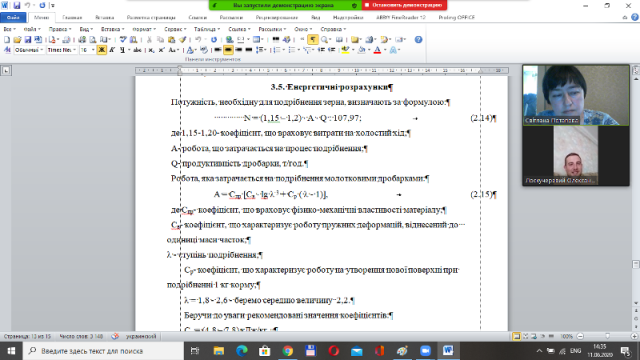Click the spell-check status icon in status bar

tap(115, 336)
